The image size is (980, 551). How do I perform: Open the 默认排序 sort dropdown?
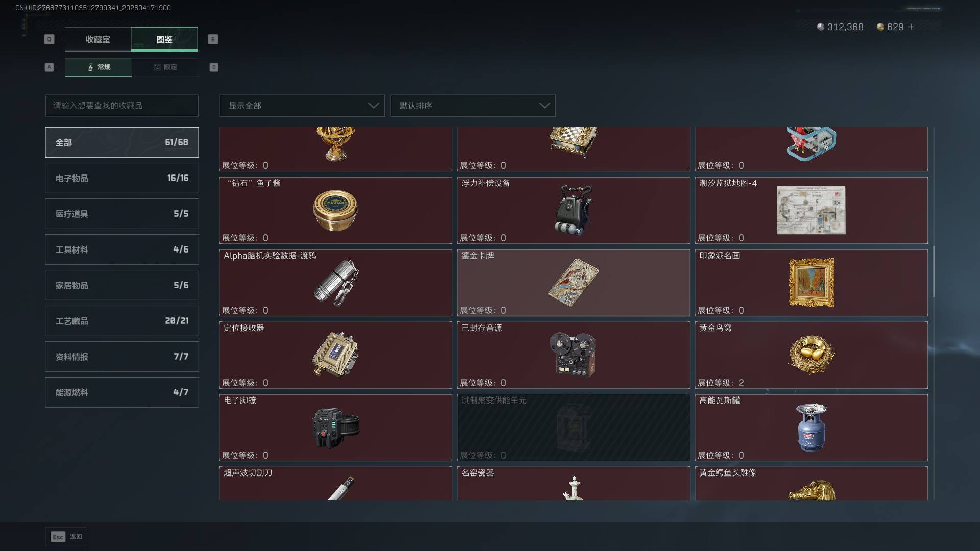coord(473,106)
